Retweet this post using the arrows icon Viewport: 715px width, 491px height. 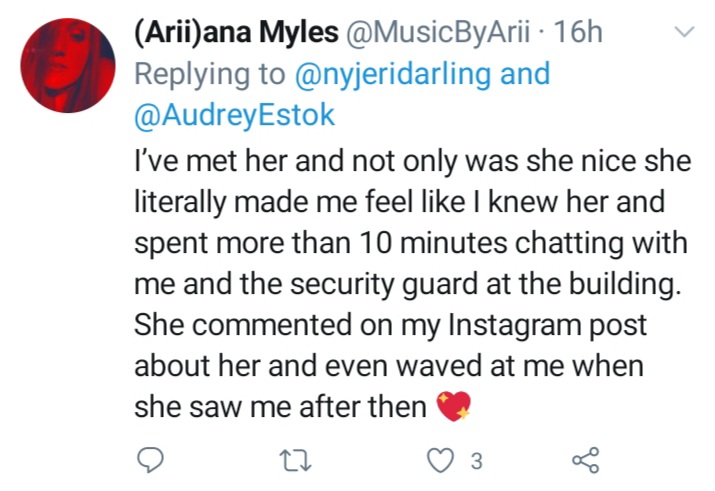tap(295, 460)
